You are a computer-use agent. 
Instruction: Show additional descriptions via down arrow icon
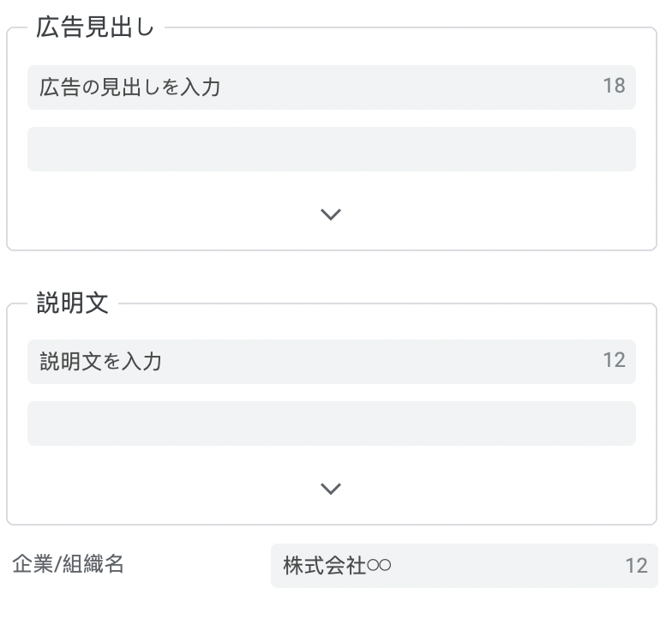(x=331, y=489)
